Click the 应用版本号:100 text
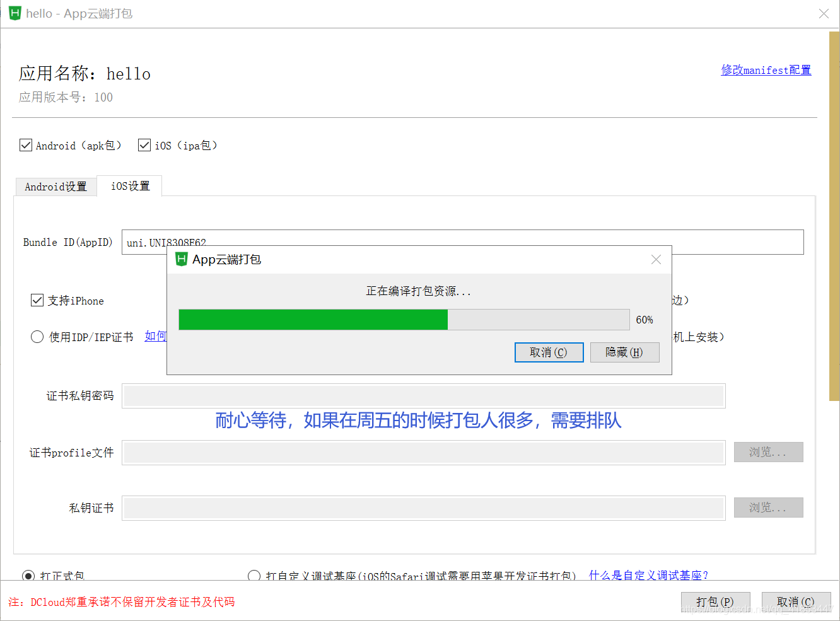The height and width of the screenshot is (621, 840). point(66,97)
